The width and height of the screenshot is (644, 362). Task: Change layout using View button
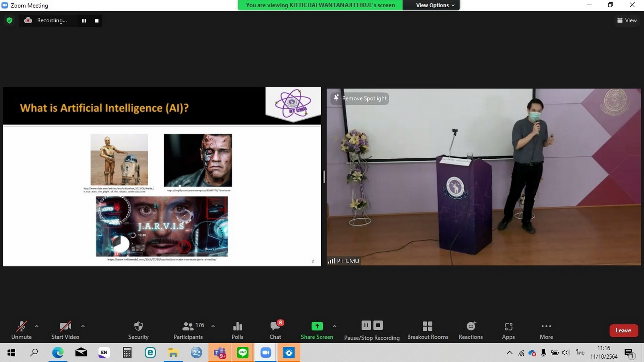pos(627,20)
